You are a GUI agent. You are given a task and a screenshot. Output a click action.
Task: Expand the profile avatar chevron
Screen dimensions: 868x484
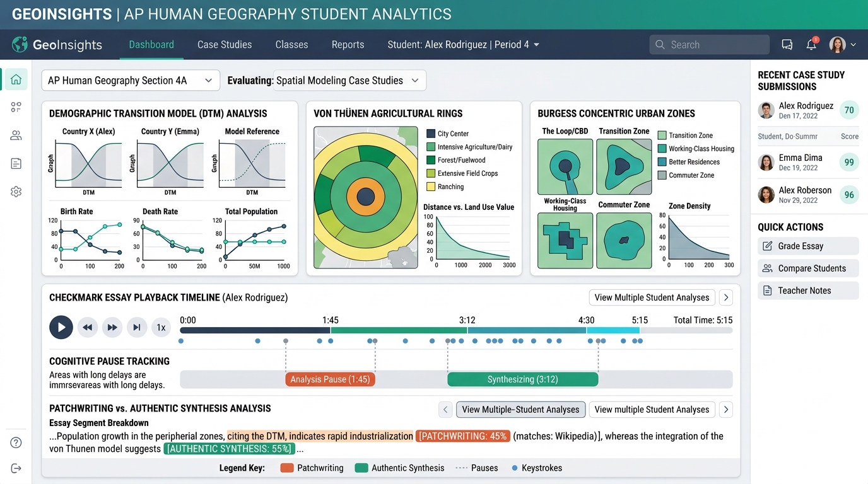(x=853, y=45)
